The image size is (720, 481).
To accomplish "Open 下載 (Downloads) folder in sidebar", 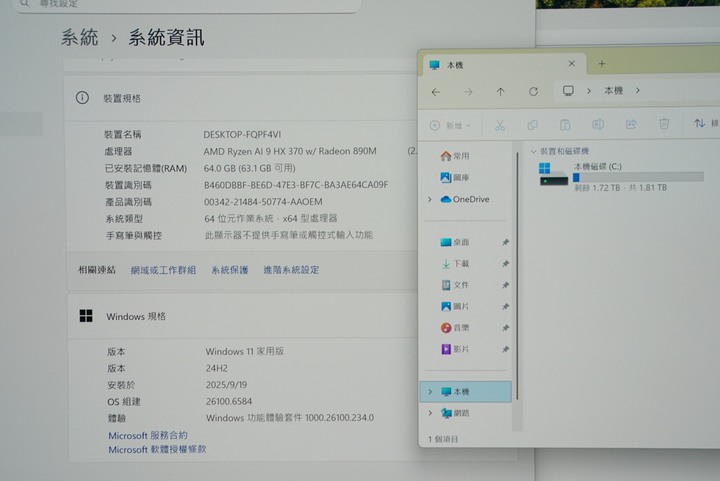I will click(455, 263).
